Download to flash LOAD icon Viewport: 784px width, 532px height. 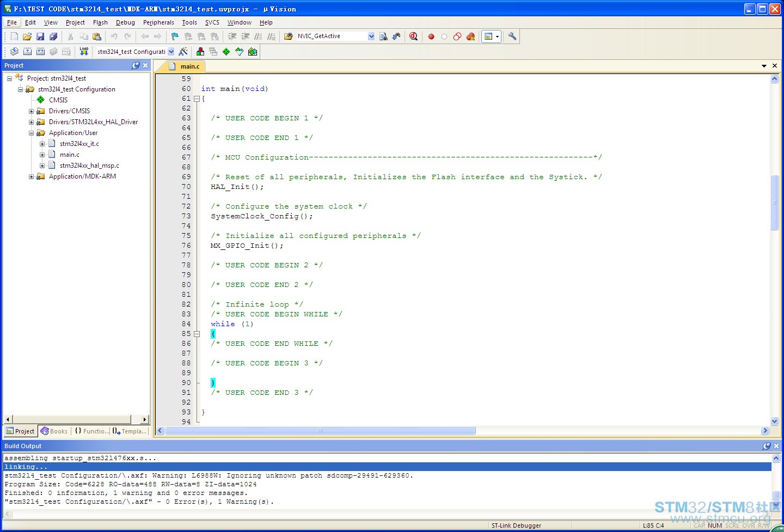84,52
